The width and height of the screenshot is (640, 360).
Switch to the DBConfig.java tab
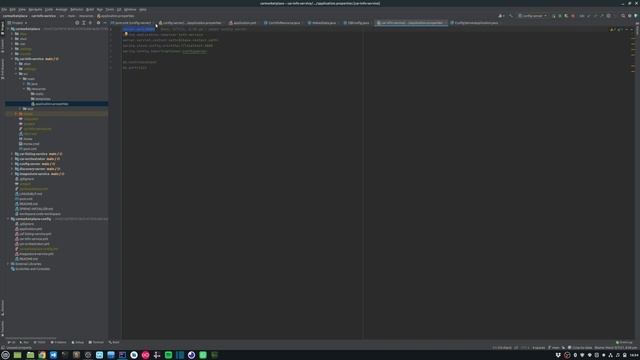point(357,23)
